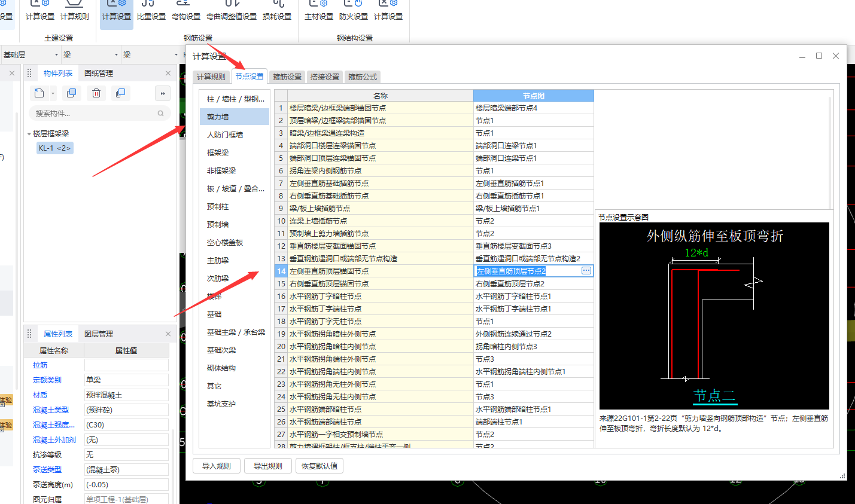
Task: Switch to the 箍筋设置 tab
Action: point(287,77)
